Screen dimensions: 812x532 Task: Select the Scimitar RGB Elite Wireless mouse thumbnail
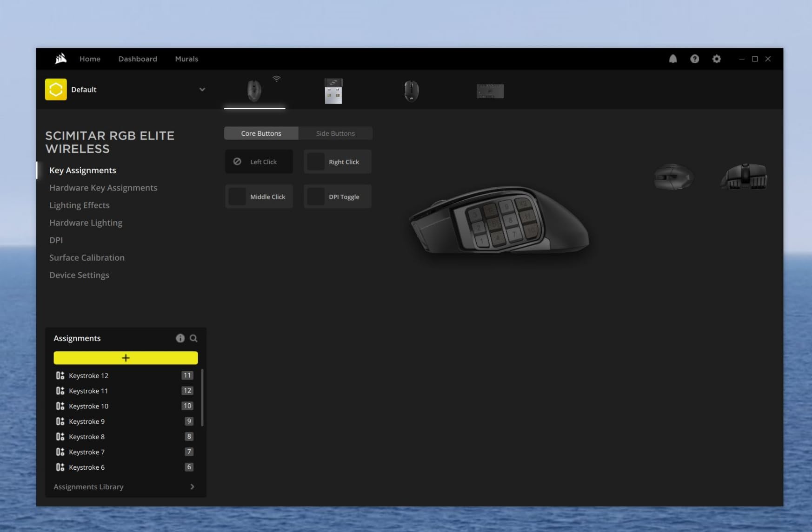coord(254,90)
